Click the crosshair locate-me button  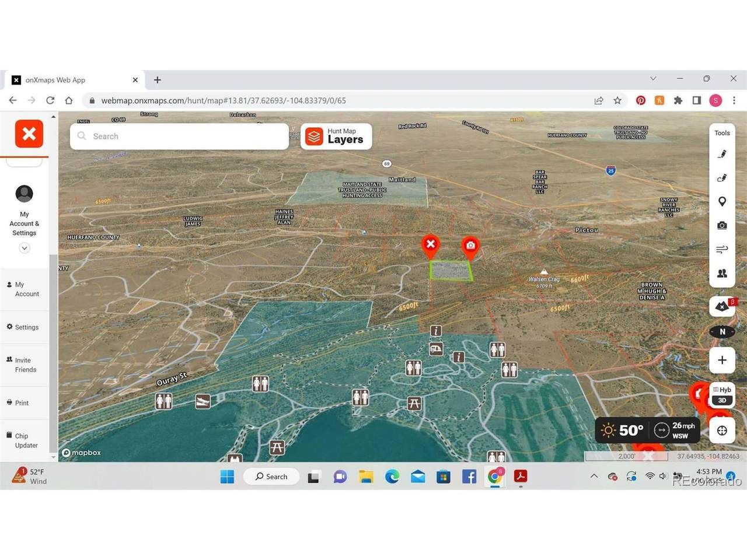pos(722,430)
